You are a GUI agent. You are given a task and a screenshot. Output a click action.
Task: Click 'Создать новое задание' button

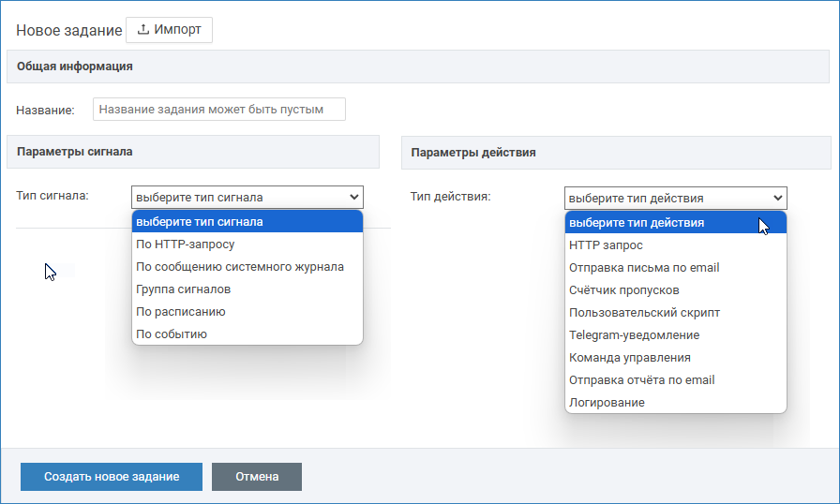[112, 477]
